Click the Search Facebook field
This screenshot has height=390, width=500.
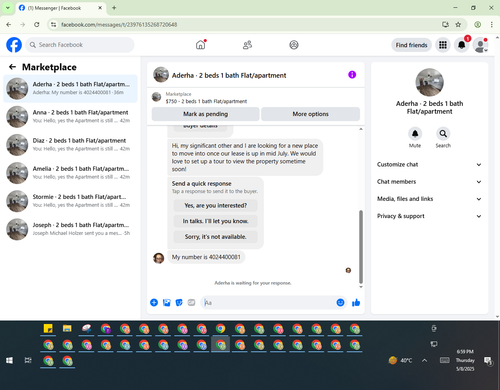pos(80,45)
